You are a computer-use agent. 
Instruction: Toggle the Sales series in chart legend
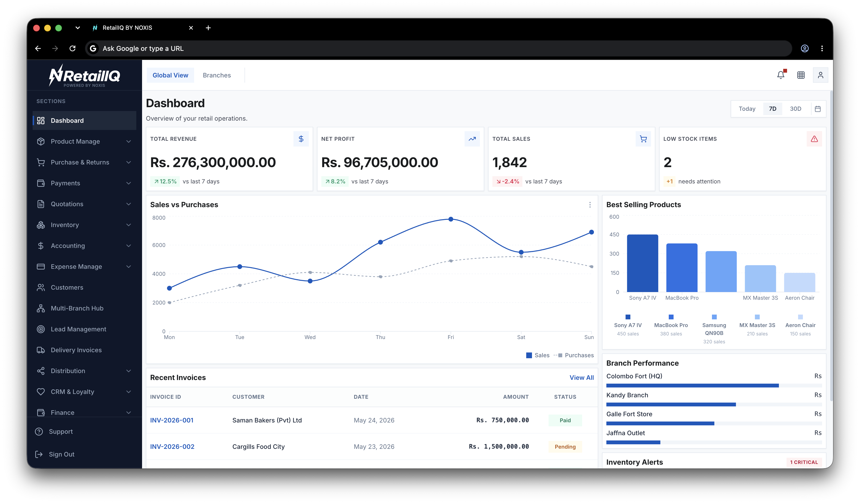tap(537, 355)
